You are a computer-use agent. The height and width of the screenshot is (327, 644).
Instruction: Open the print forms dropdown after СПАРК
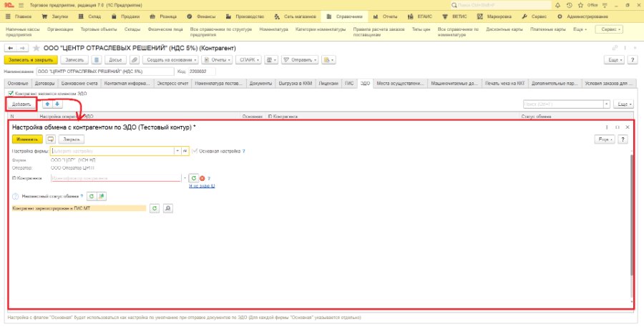[x=271, y=60]
